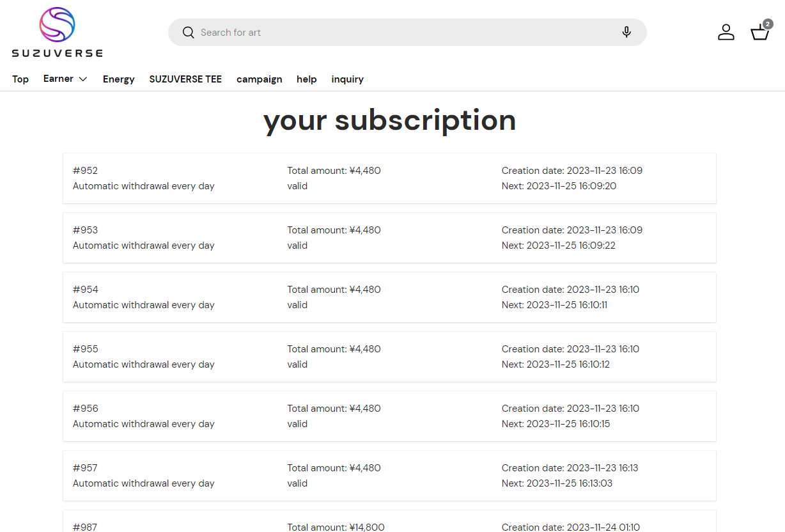Screen dimensions: 785x532
Task: Visit the help page
Action: (x=307, y=79)
